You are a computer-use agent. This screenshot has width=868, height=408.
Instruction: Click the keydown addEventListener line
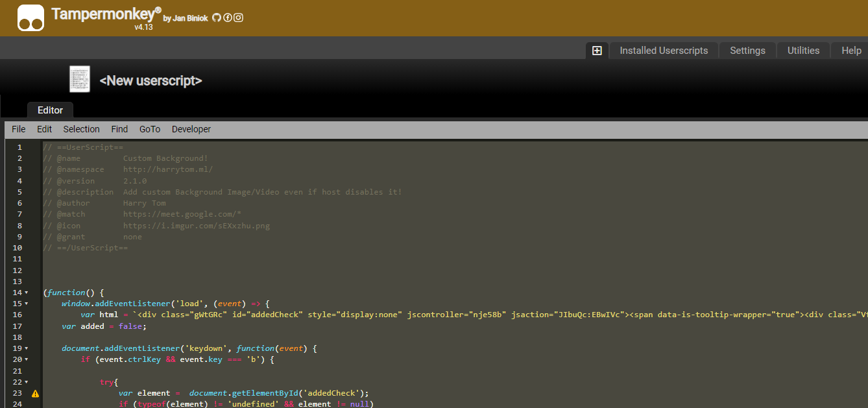click(x=189, y=348)
